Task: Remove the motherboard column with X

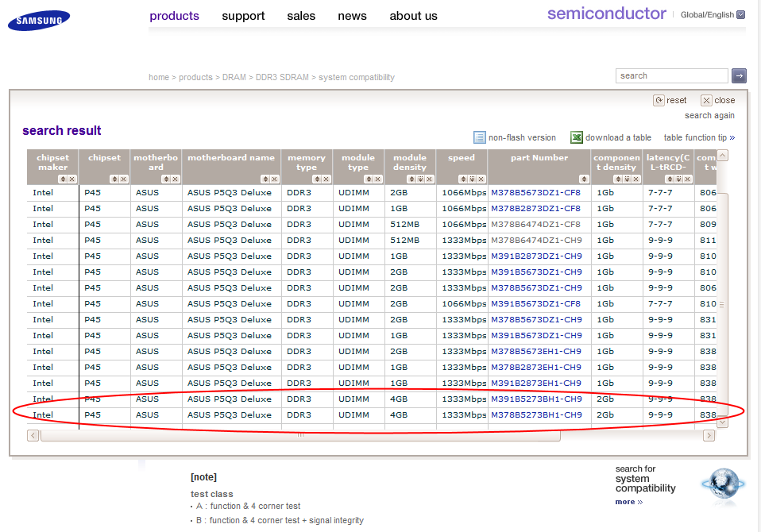Action: pos(176,179)
